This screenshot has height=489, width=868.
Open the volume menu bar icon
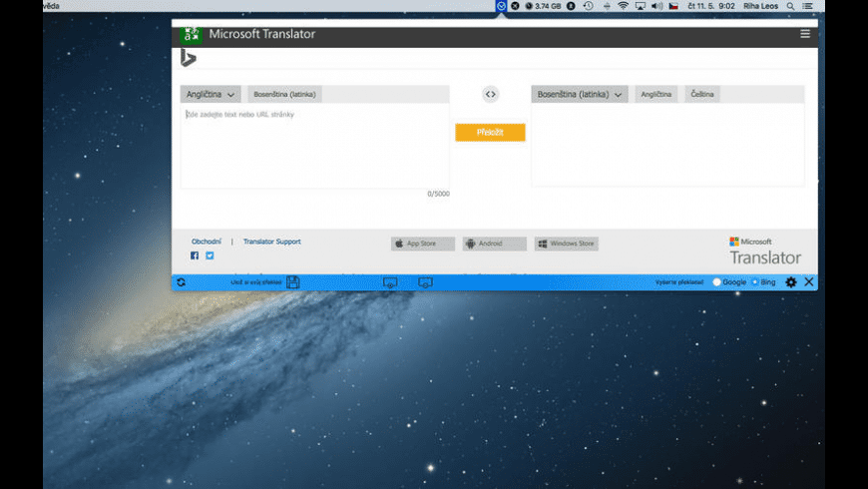tap(657, 6)
